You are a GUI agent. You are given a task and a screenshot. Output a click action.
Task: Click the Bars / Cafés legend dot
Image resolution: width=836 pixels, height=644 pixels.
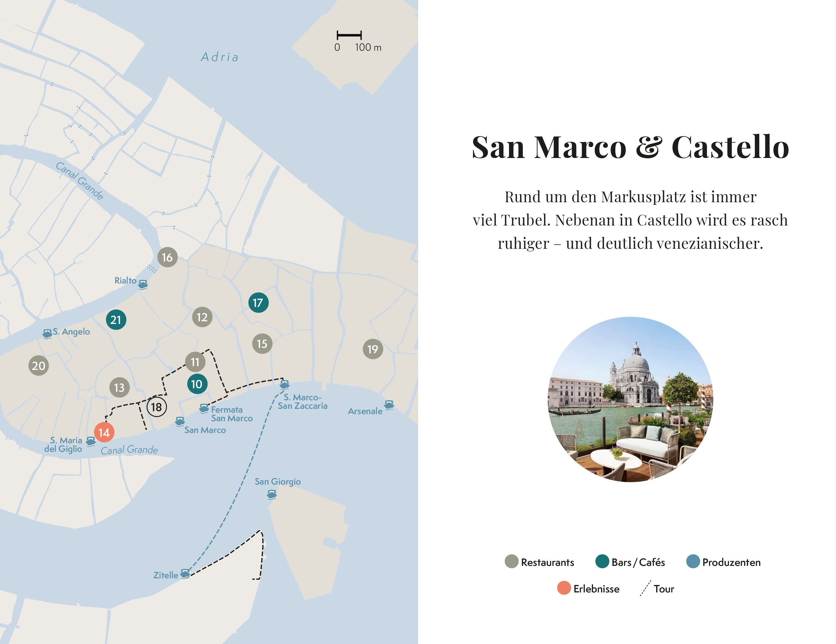[x=602, y=561]
